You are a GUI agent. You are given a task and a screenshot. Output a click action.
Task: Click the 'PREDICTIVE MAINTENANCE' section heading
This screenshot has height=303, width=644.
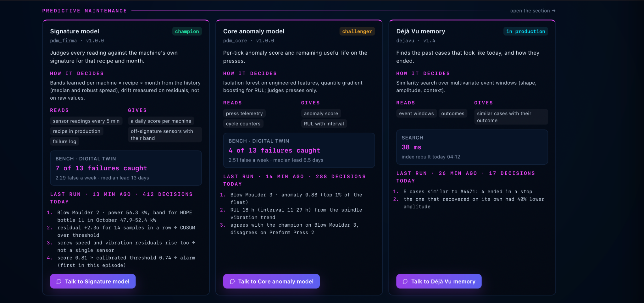[85, 11]
